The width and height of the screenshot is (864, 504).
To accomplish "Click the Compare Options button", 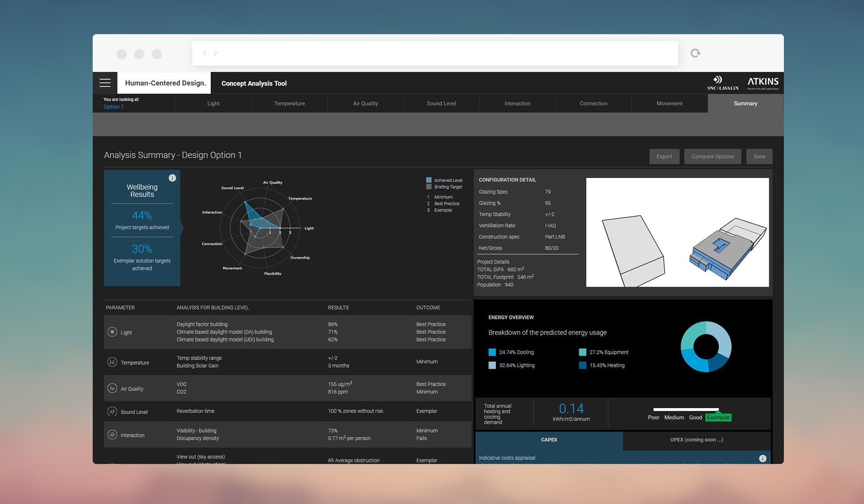I will [x=712, y=156].
